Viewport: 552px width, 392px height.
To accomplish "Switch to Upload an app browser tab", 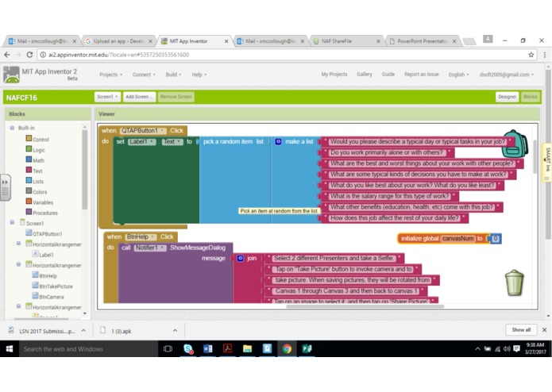I will pos(118,41).
